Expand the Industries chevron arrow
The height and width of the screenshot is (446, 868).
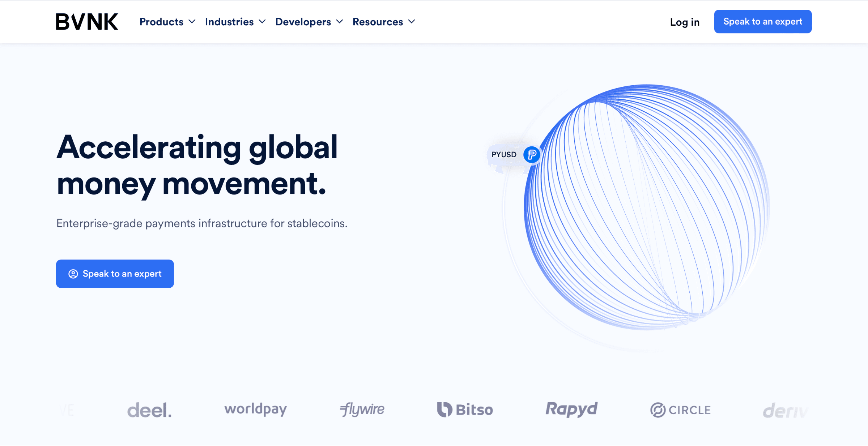coord(262,22)
